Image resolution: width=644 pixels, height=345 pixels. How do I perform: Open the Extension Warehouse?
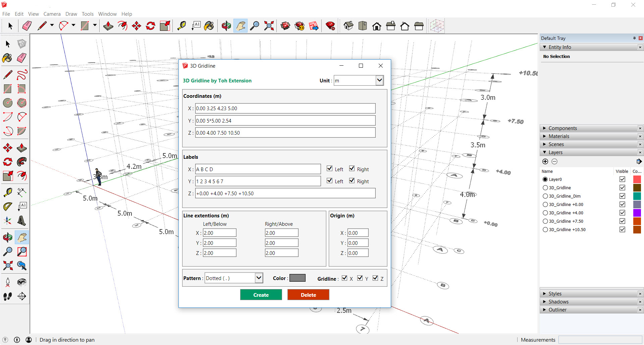pos(300,25)
